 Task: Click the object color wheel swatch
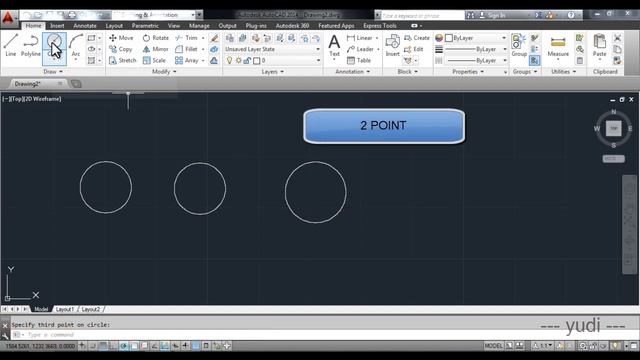pyautogui.click(x=439, y=38)
